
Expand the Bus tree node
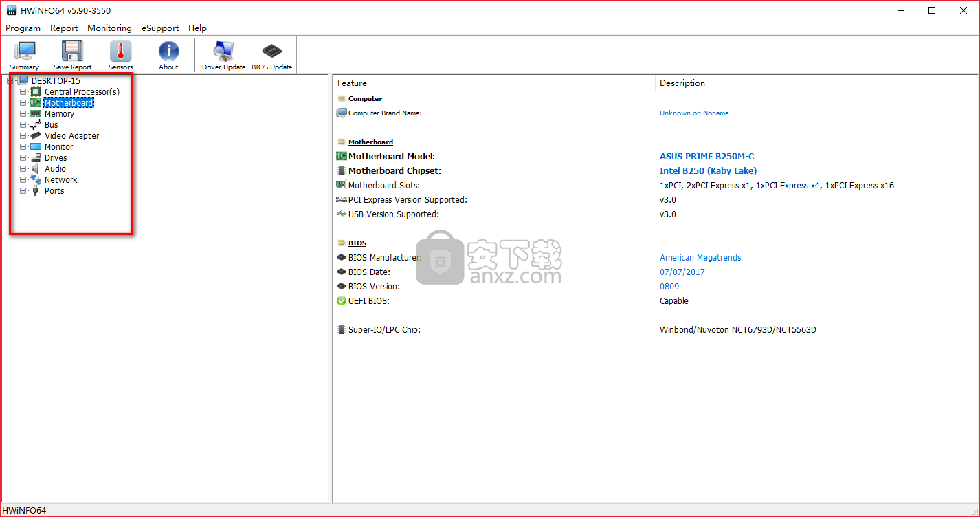pyautogui.click(x=23, y=125)
